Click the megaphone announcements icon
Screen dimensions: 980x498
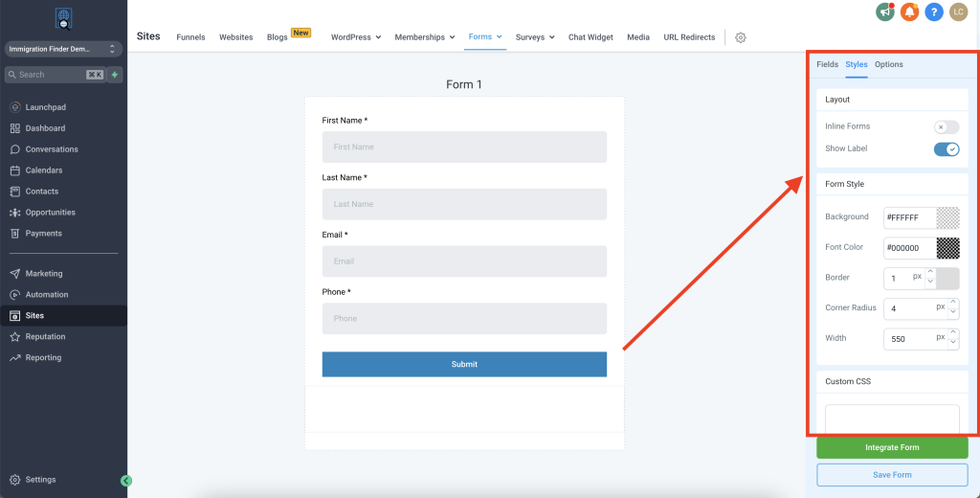884,12
